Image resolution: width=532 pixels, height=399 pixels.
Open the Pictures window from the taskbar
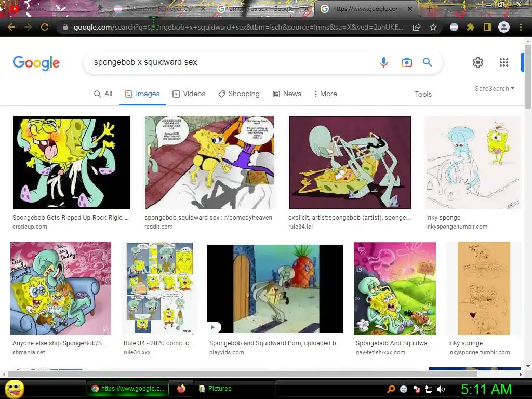click(x=234, y=389)
